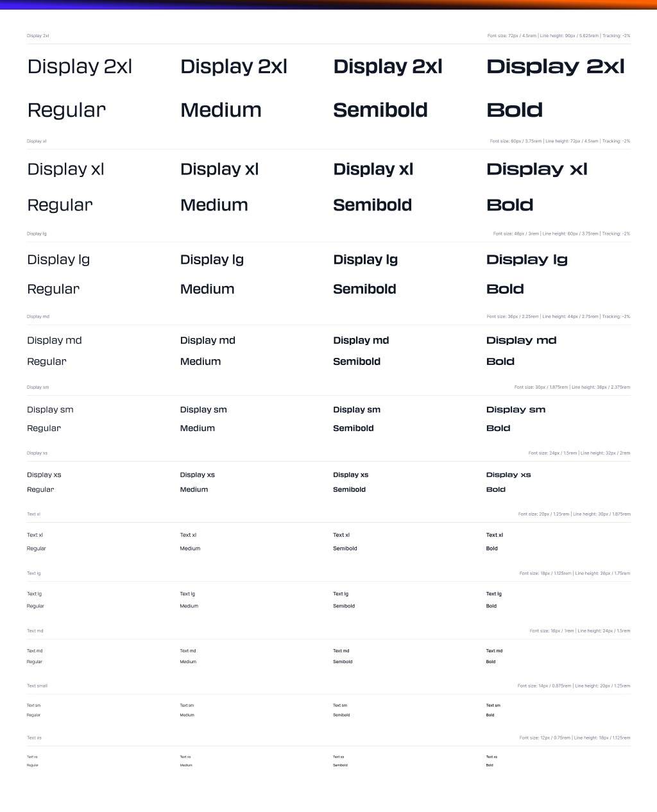This screenshot has width=657, height=812.
Task: Select the Bold word under Display lg
Action: tap(505, 289)
